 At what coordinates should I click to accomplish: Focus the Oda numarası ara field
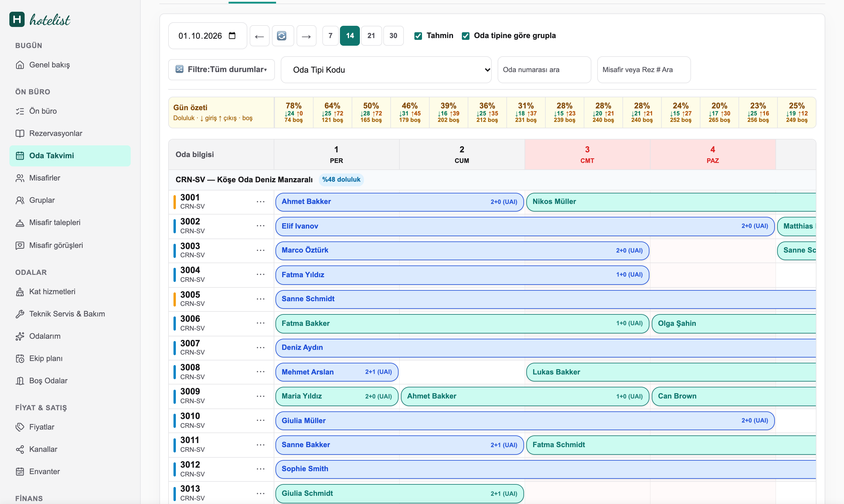click(x=544, y=70)
